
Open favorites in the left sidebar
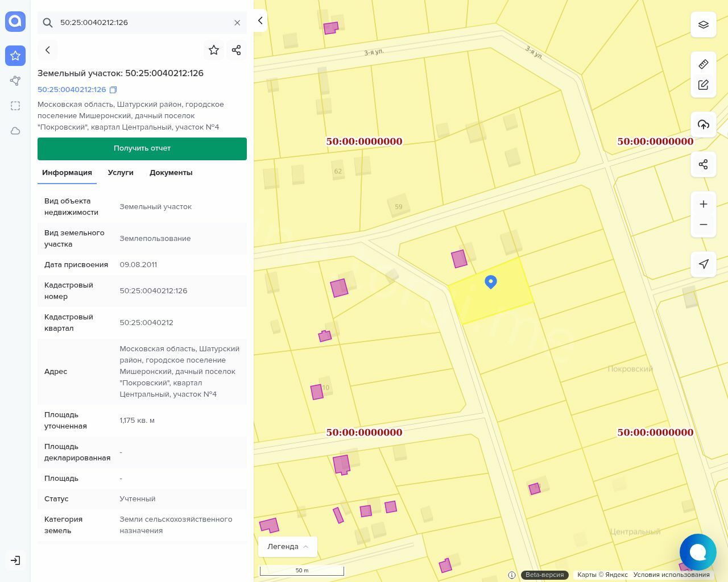pyautogui.click(x=15, y=56)
